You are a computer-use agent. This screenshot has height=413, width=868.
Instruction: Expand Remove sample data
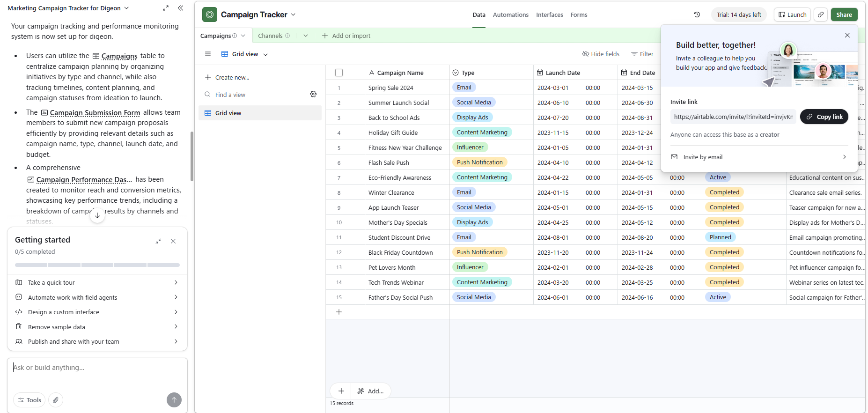(97, 327)
